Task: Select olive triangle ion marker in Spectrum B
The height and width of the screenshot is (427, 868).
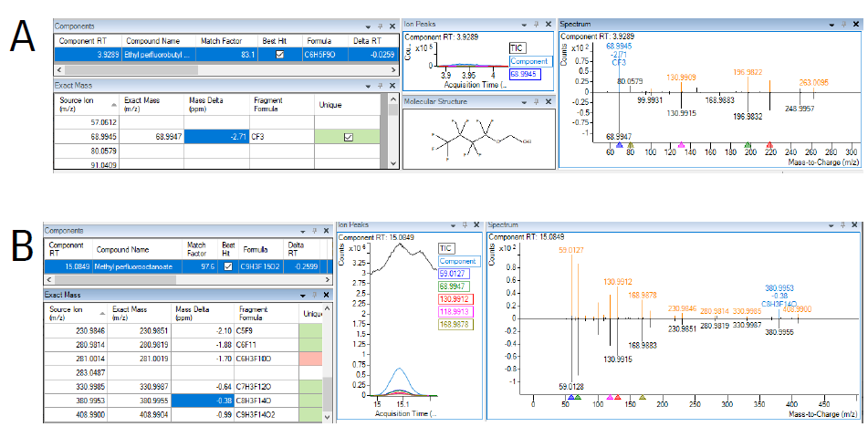Action: [x=643, y=397]
